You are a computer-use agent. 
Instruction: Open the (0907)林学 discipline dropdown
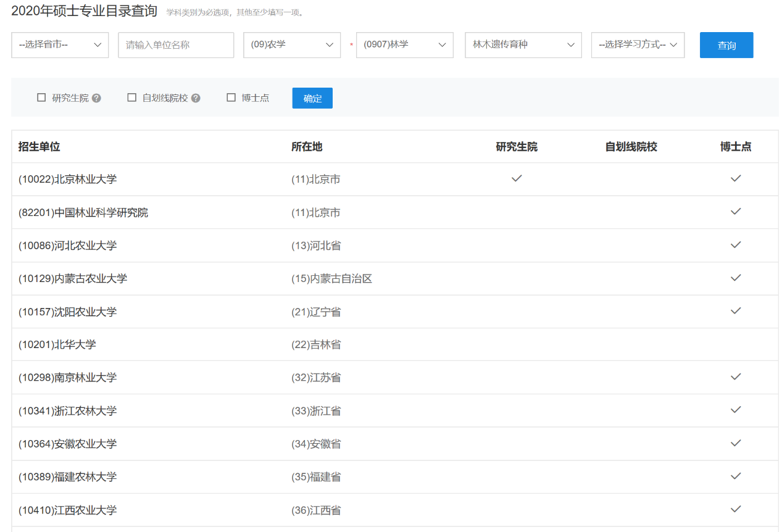[405, 45]
